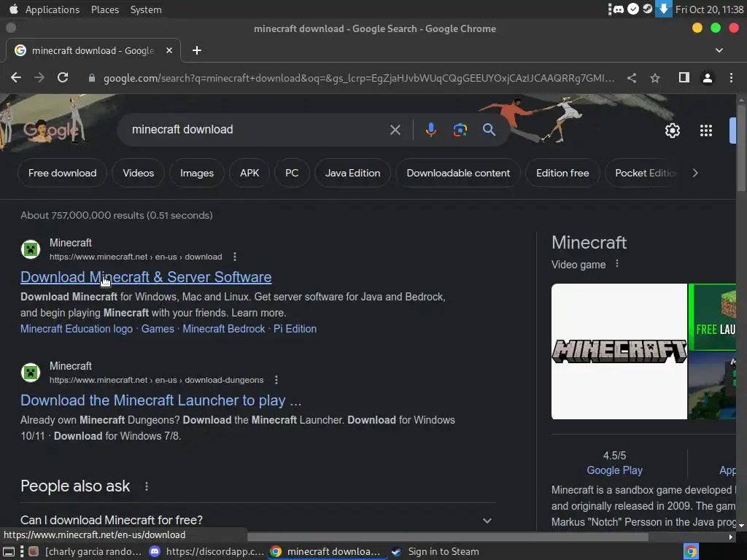Select the Videos filter chip

[x=138, y=173]
